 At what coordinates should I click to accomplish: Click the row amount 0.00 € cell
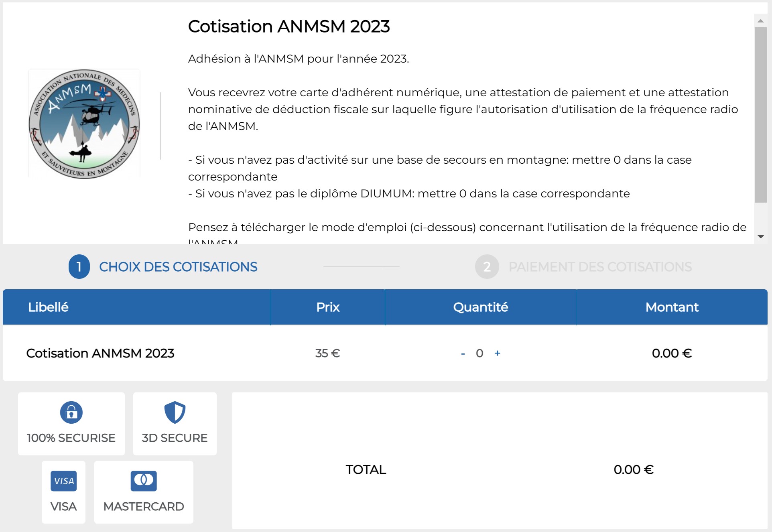pyautogui.click(x=672, y=353)
